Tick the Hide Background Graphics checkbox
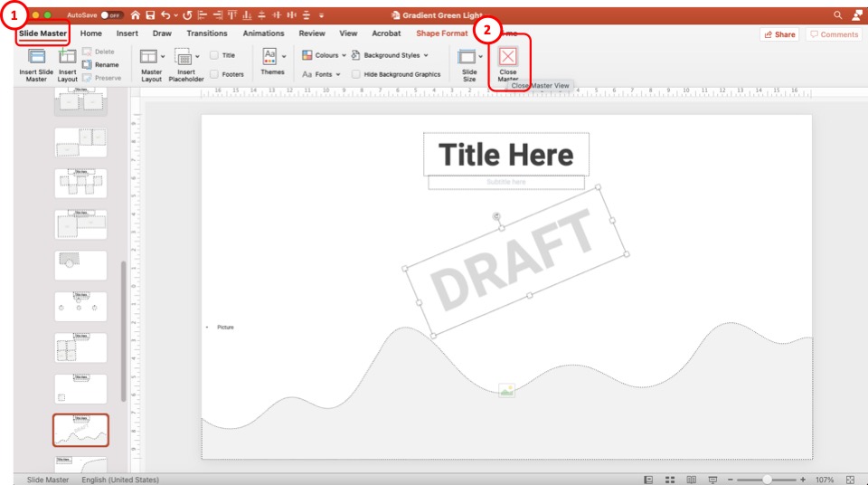868x485 pixels. [356, 74]
